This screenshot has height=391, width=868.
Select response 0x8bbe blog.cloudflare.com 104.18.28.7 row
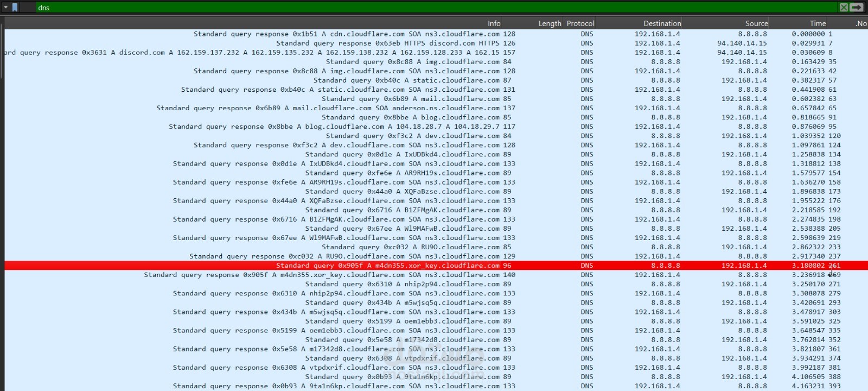point(436,127)
